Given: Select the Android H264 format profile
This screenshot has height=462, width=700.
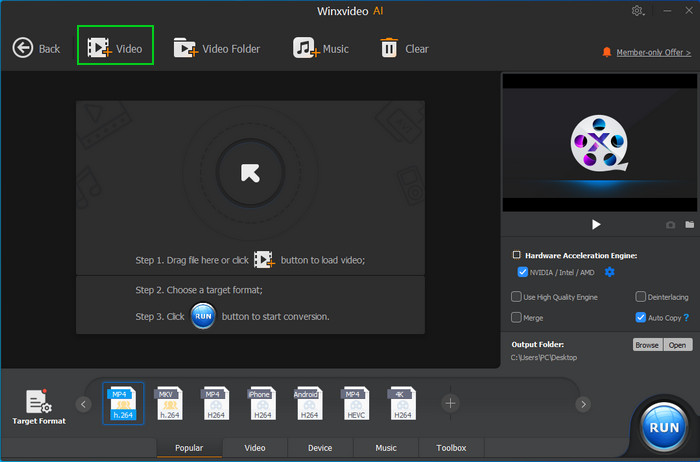Looking at the screenshot, I should coord(309,404).
